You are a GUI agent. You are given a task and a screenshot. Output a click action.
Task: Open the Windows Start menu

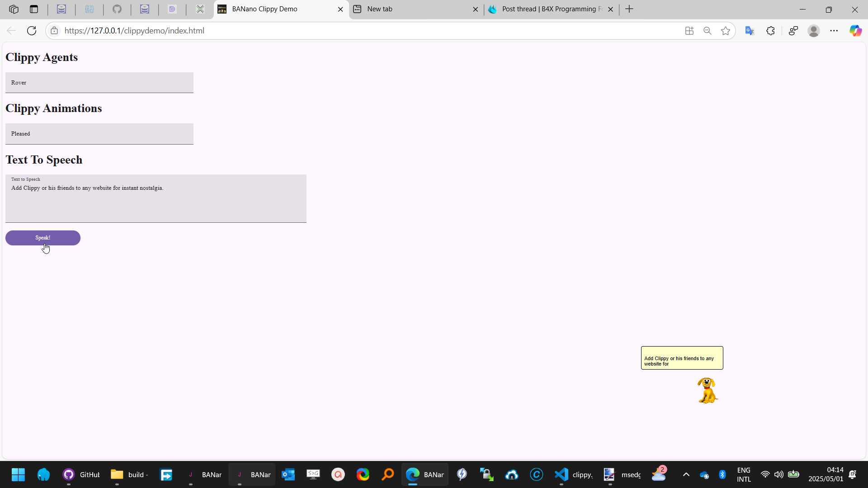18,474
